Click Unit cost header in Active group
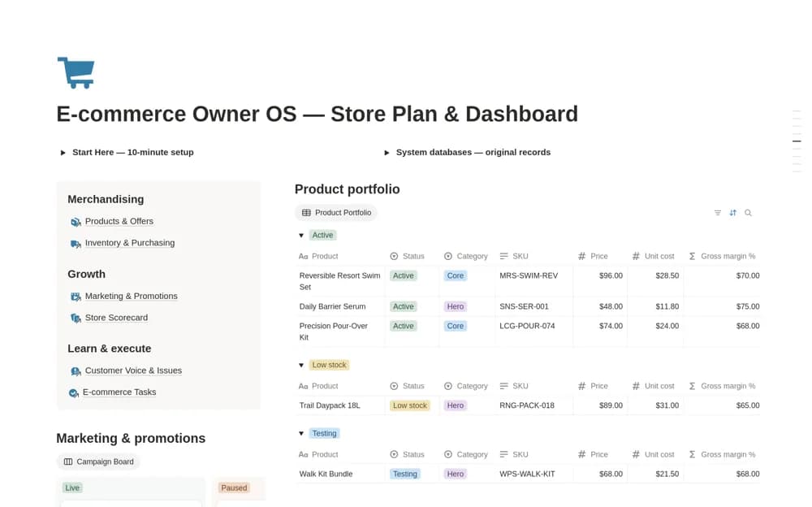 point(654,256)
